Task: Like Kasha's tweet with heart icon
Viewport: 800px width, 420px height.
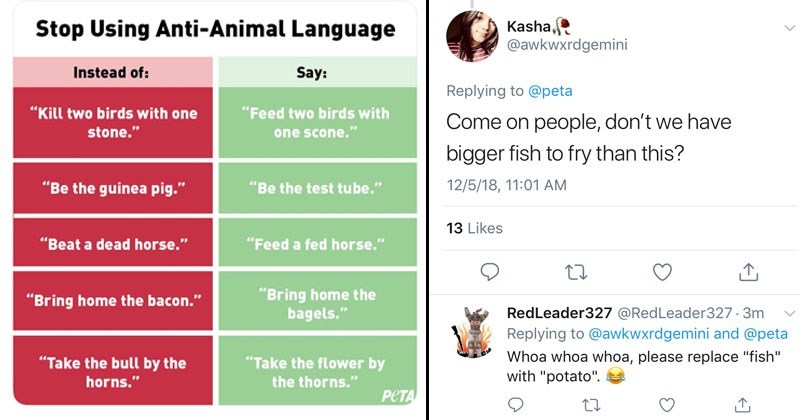Action: [x=662, y=272]
